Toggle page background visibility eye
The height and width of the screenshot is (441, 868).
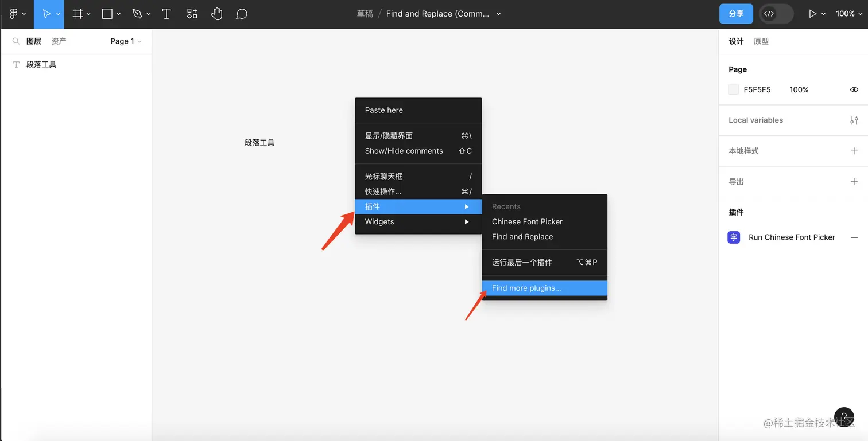(x=854, y=90)
